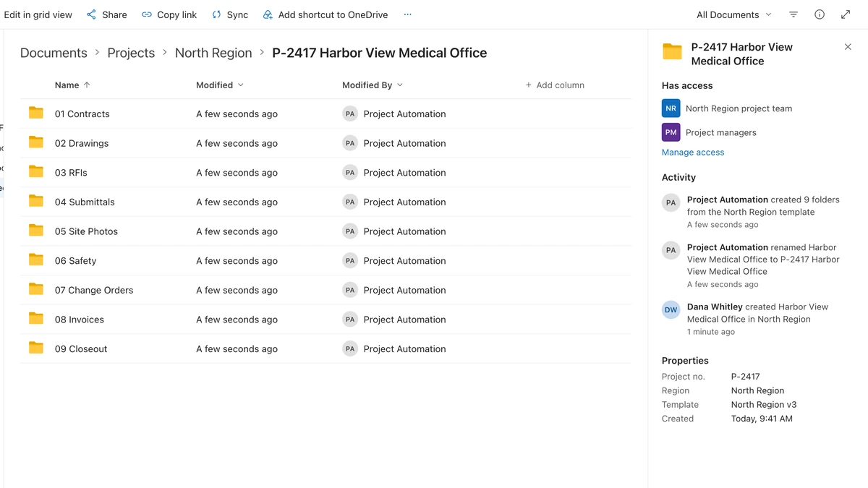The height and width of the screenshot is (488, 868).
Task: Open the 08 Invoices folder name
Action: [80, 320]
